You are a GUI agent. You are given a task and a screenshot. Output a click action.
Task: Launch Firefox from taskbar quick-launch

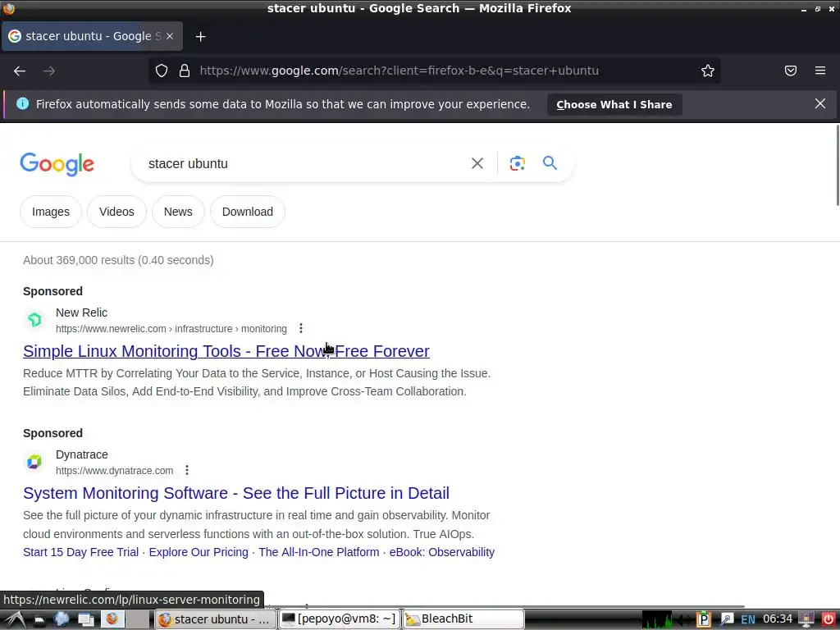(x=112, y=619)
